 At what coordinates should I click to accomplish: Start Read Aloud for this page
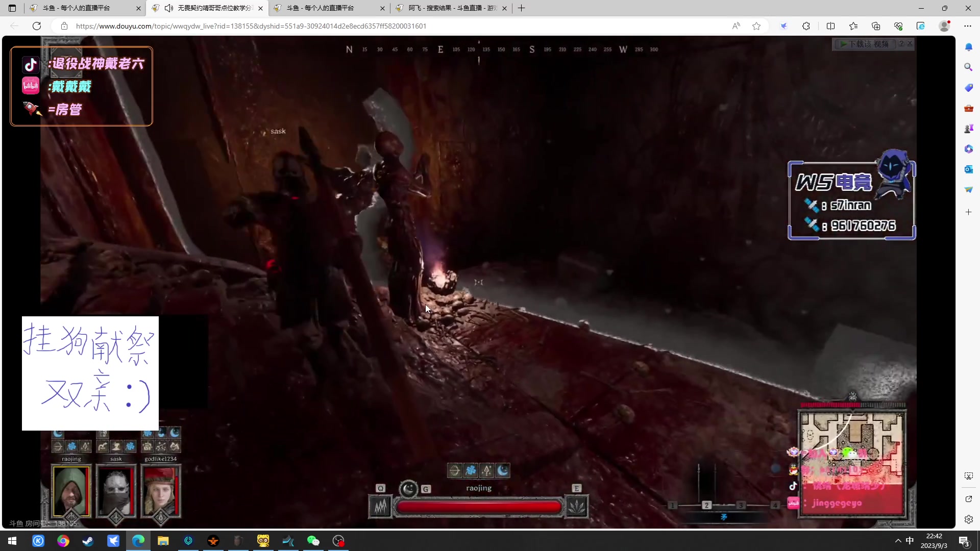[736, 26]
